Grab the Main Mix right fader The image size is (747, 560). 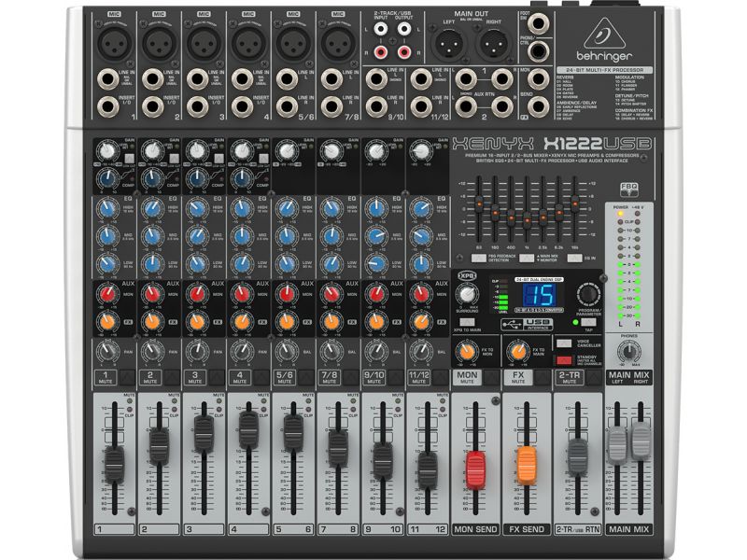(641, 441)
